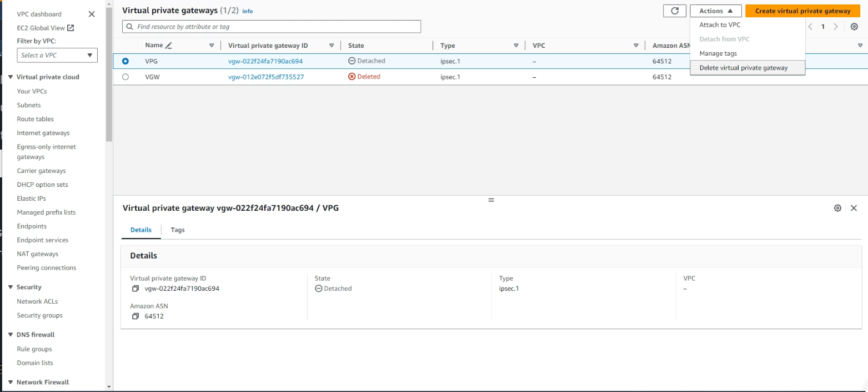Choose Attach to VPC menu item
The image size is (868, 392).
point(720,25)
